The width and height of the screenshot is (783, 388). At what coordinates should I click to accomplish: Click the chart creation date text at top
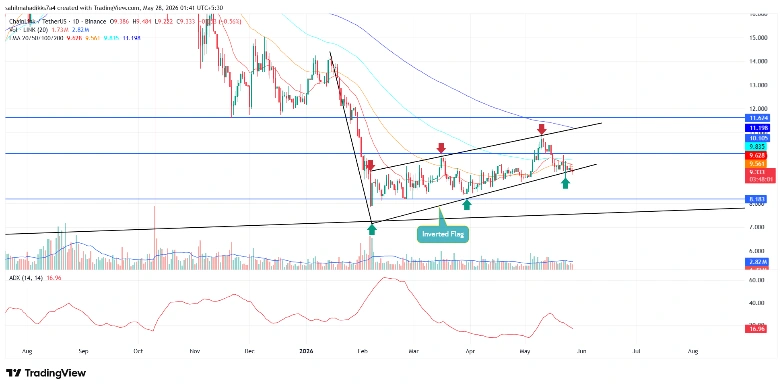coord(113,7)
